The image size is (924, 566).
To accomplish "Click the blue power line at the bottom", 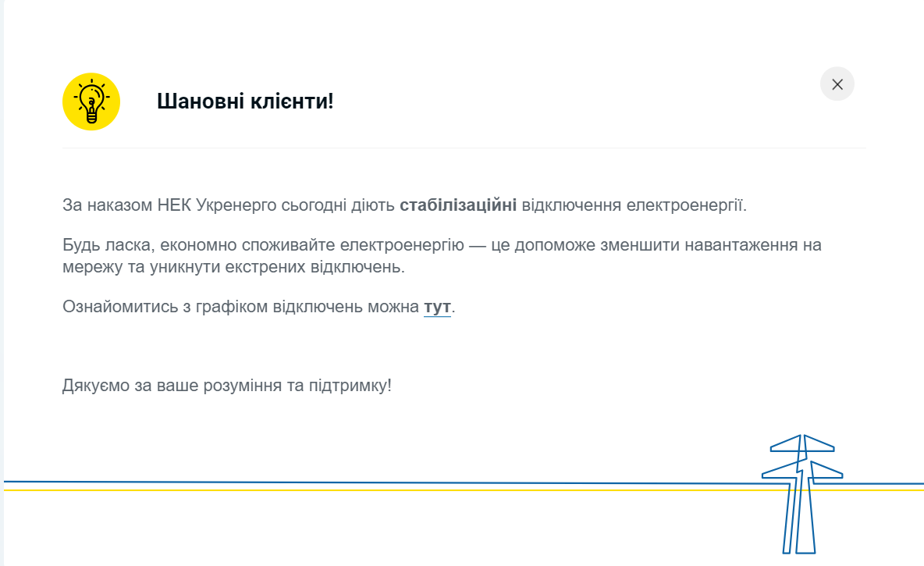I will [x=390, y=482].
